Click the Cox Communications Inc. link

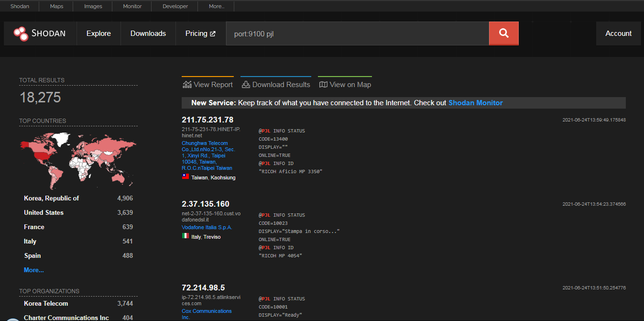coord(207,314)
